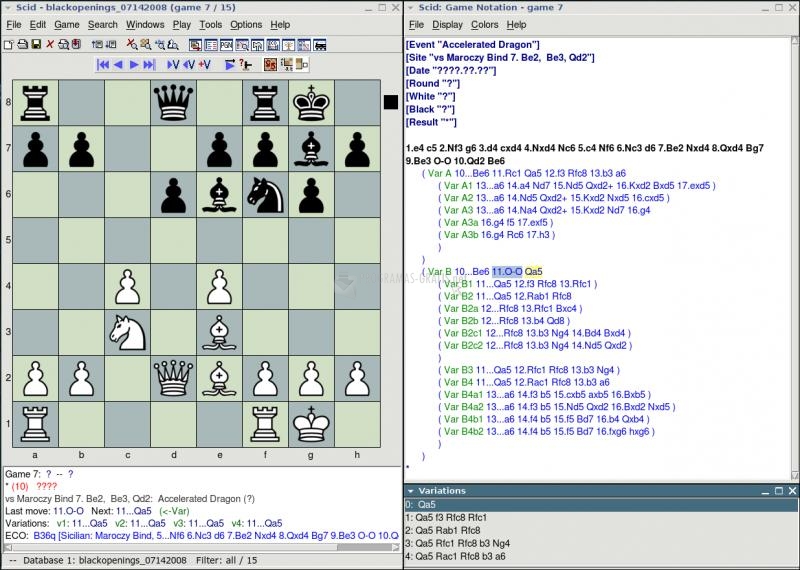Image resolution: width=800 pixels, height=570 pixels.
Task: Click horizontal scrollbar under game info
Action: click(201, 547)
